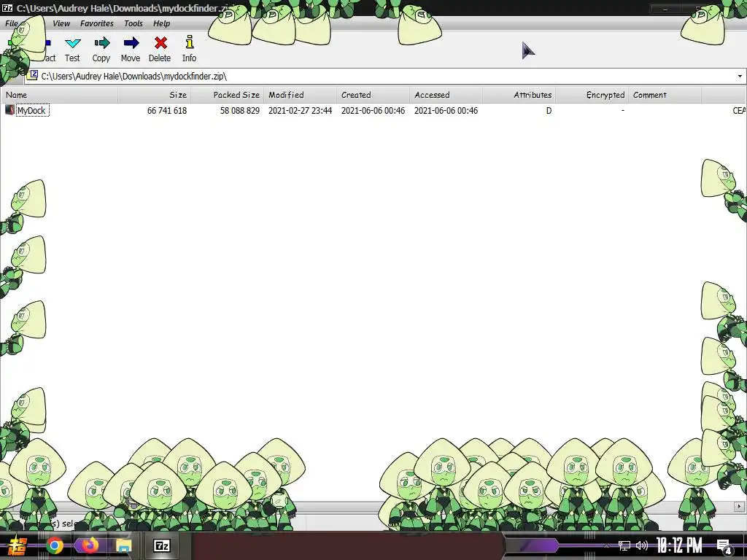
Task: Sort by the Modified column header
Action: click(x=300, y=95)
